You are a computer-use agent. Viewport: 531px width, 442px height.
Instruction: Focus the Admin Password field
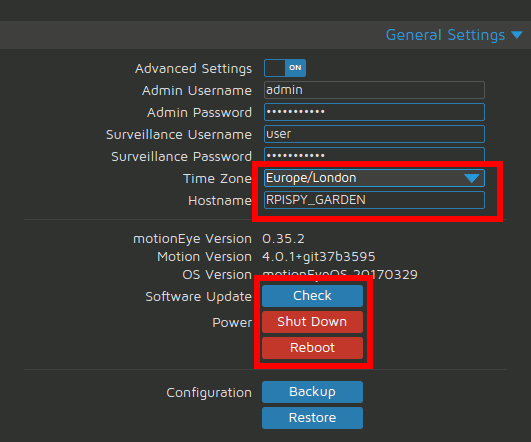pos(374,112)
